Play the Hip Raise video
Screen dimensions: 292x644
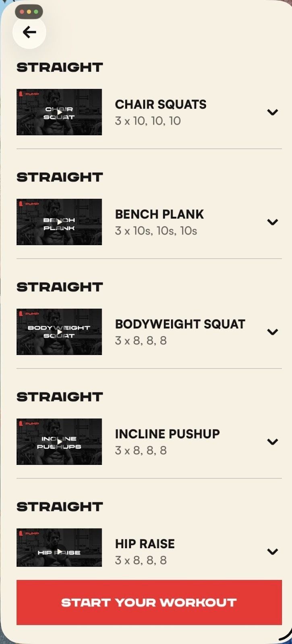[x=59, y=551]
